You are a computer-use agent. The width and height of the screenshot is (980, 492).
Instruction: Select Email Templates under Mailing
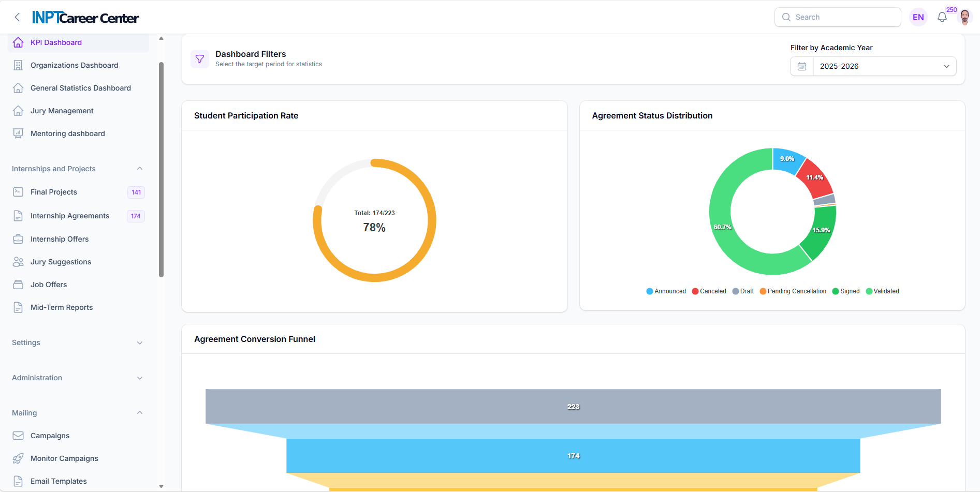[x=58, y=481]
